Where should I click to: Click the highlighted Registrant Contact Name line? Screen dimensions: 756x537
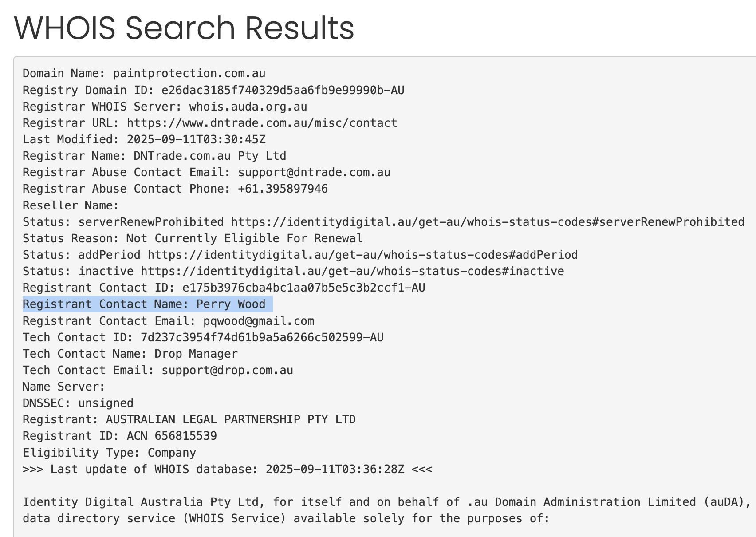(x=144, y=304)
